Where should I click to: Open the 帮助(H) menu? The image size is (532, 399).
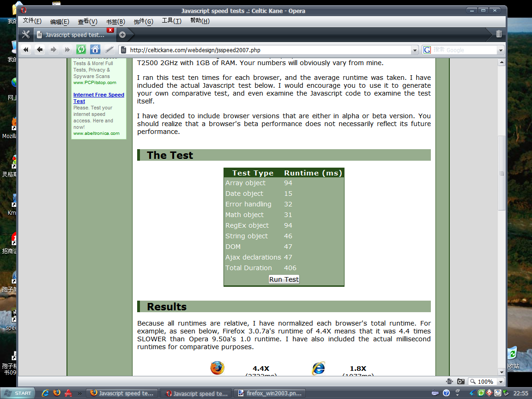click(200, 21)
